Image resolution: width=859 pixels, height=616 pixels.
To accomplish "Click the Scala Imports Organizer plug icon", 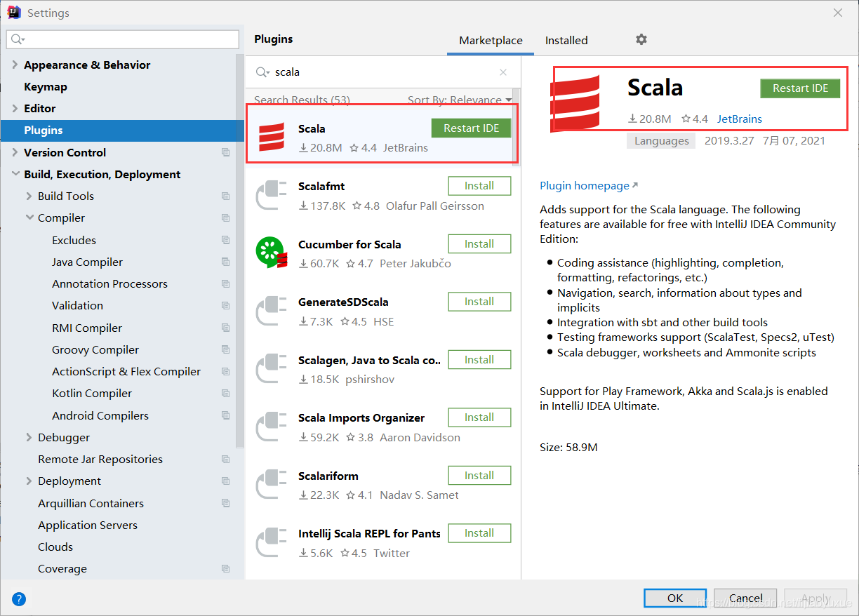I will 272,427.
